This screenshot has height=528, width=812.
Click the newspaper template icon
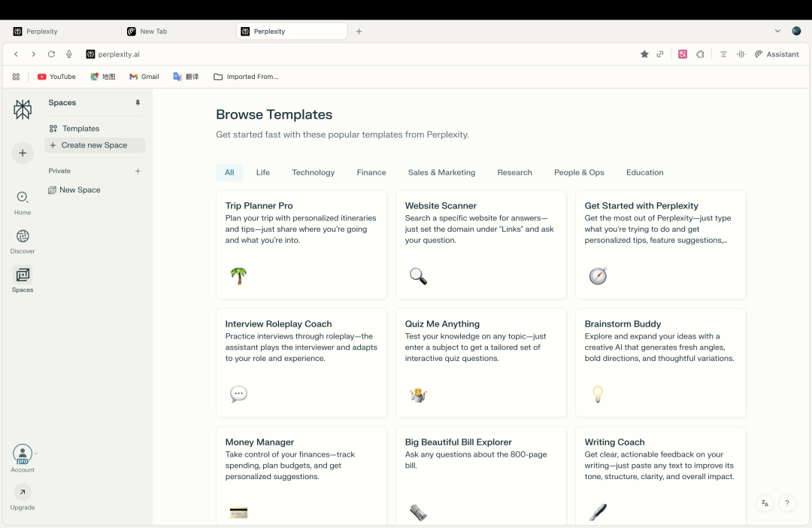[418, 512]
